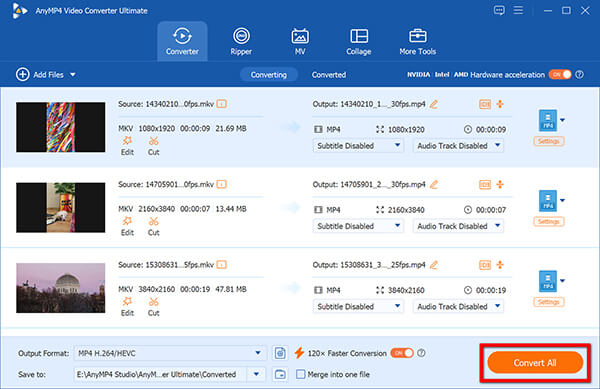Image resolution: width=600 pixels, height=389 pixels.
Task: Open the MV tab
Action: point(300,41)
